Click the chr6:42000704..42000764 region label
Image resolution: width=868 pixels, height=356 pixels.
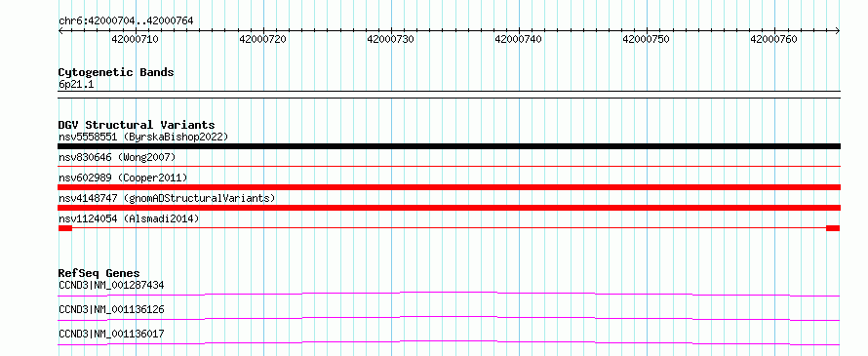pyautogui.click(x=126, y=20)
